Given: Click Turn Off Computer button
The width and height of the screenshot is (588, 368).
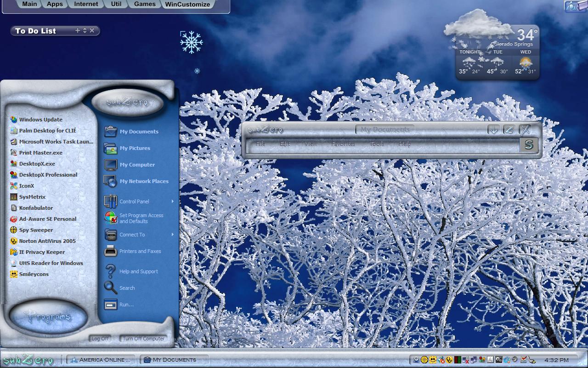Looking at the screenshot, I should pos(143,339).
